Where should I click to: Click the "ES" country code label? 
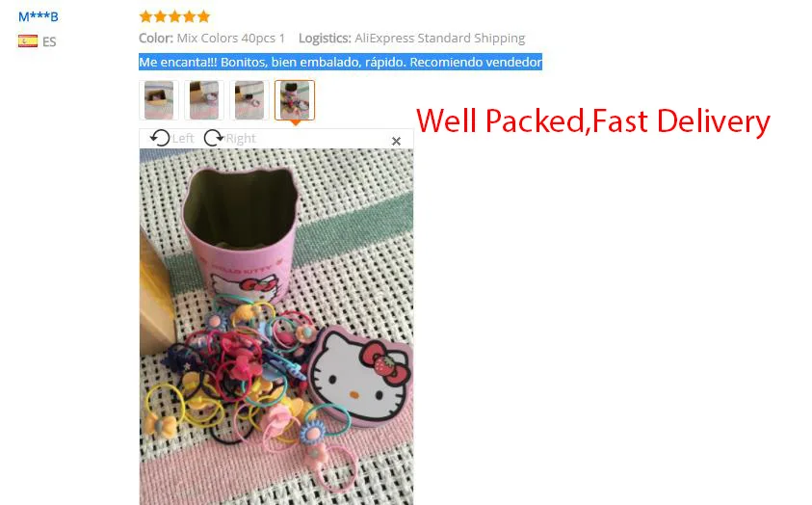49,41
